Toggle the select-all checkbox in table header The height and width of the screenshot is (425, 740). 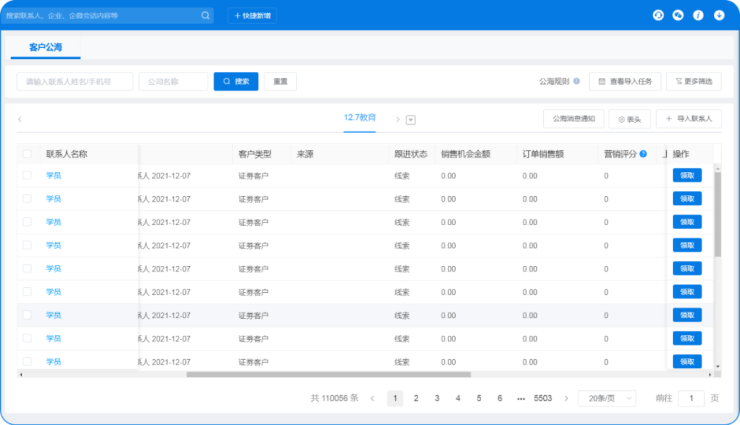[x=27, y=154]
